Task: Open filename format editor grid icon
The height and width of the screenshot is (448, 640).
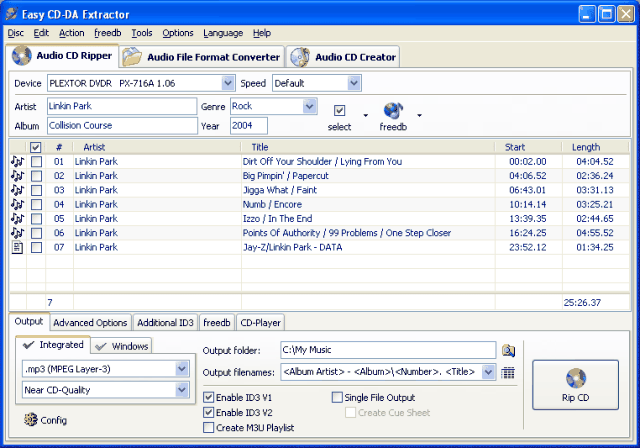Action: click(x=508, y=373)
